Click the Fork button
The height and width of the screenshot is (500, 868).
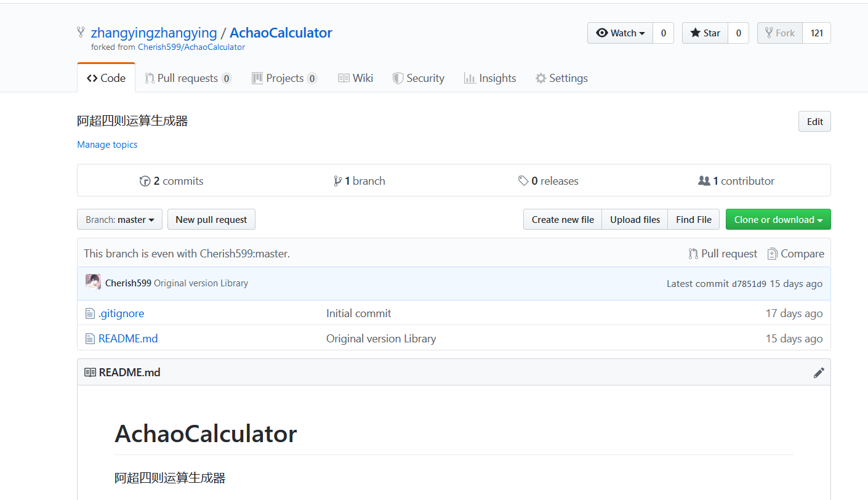pos(779,33)
